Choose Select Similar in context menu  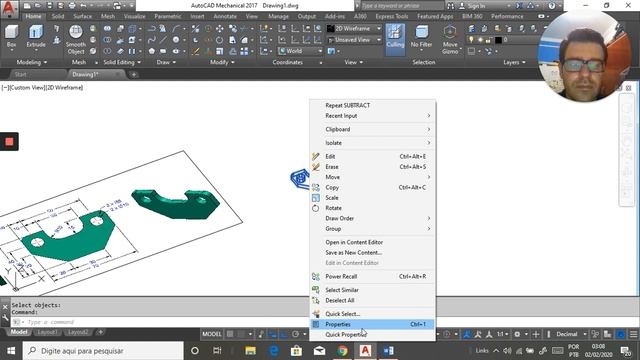click(x=372, y=290)
